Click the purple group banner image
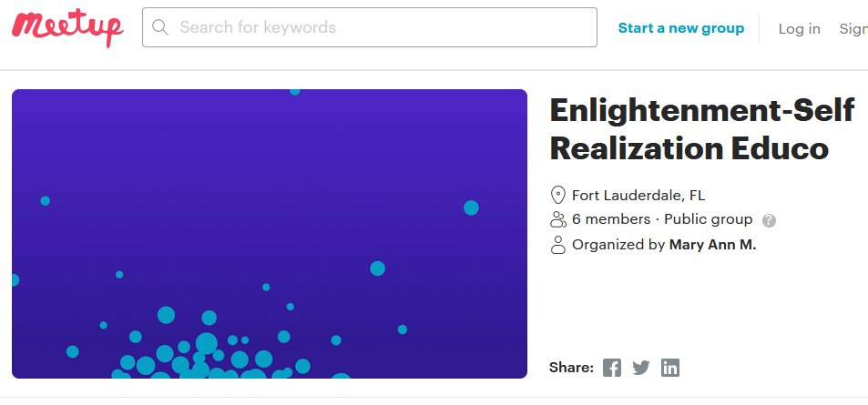 (x=270, y=233)
